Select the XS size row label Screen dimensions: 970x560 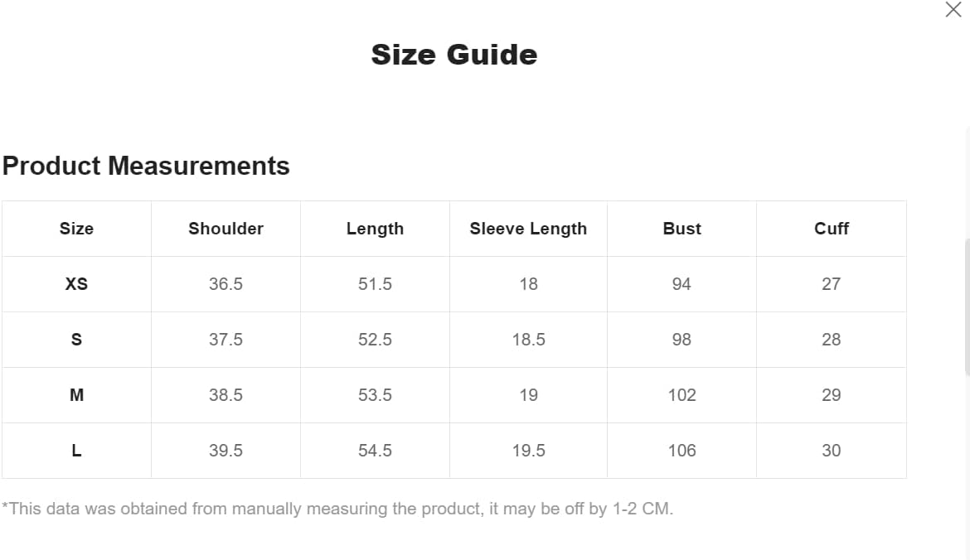pyautogui.click(x=77, y=284)
